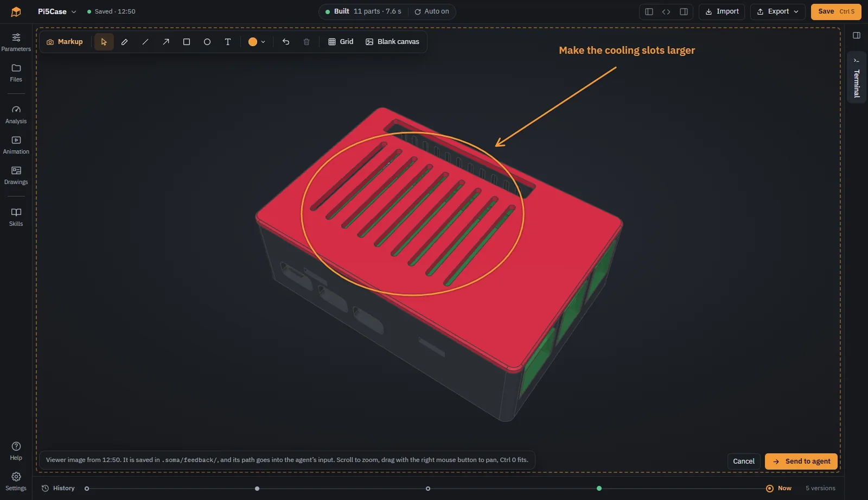Choose the freehand pen markup tool
The width and height of the screenshot is (868, 500).
(x=124, y=42)
